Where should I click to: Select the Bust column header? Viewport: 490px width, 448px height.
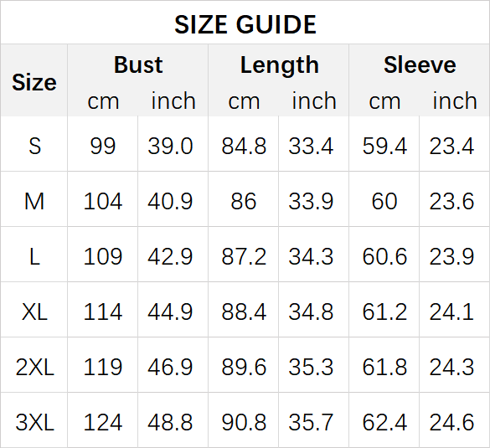click(138, 65)
